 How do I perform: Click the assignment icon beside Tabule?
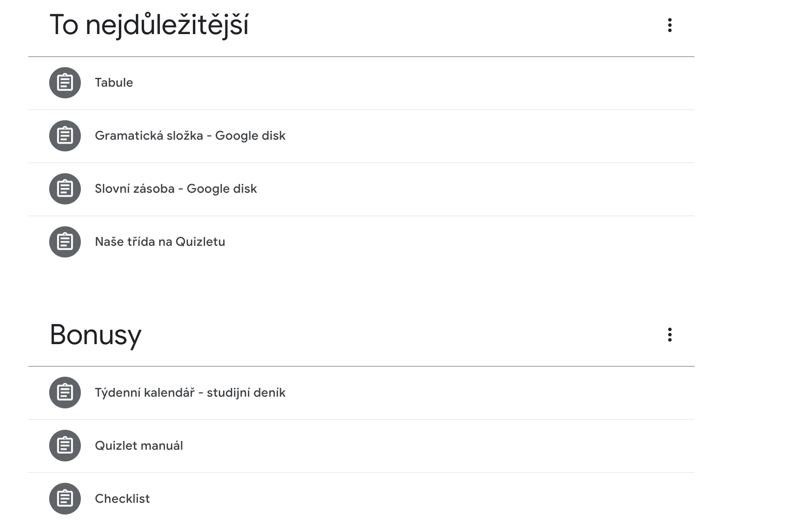pyautogui.click(x=65, y=83)
